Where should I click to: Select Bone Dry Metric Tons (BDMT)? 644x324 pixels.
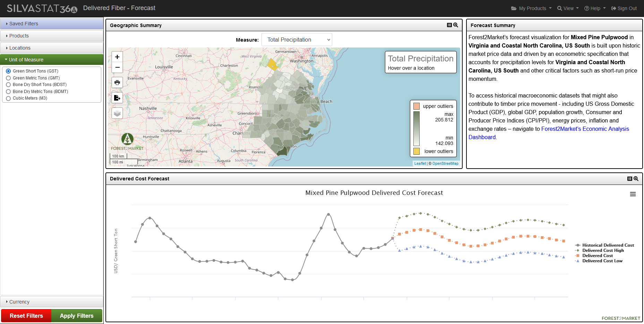[8, 92]
